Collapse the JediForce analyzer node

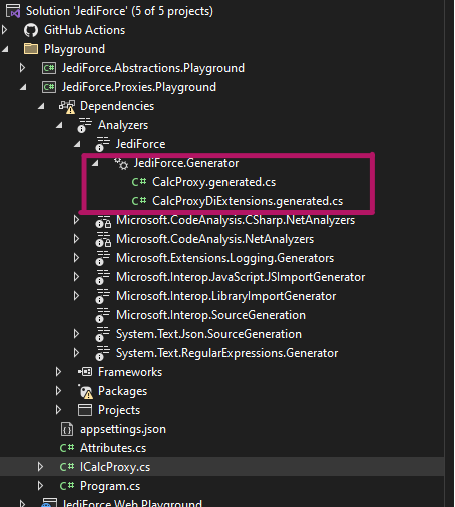click(x=77, y=145)
